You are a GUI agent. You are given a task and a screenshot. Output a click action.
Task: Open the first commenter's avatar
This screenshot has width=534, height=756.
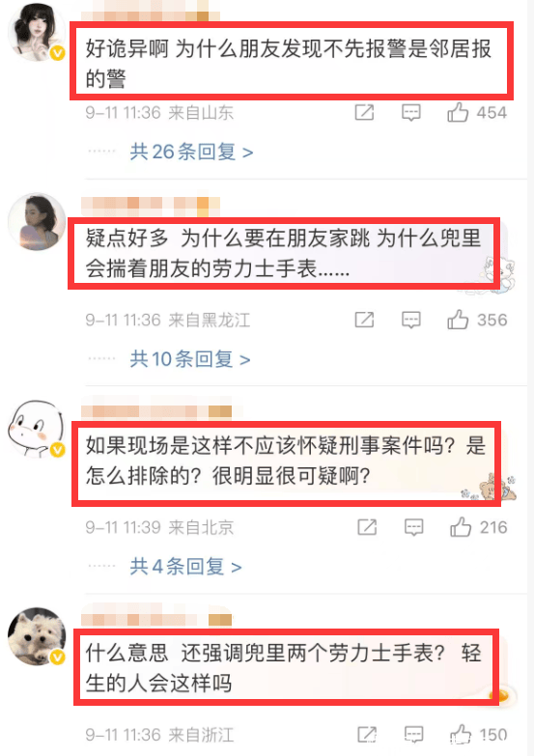(x=37, y=32)
